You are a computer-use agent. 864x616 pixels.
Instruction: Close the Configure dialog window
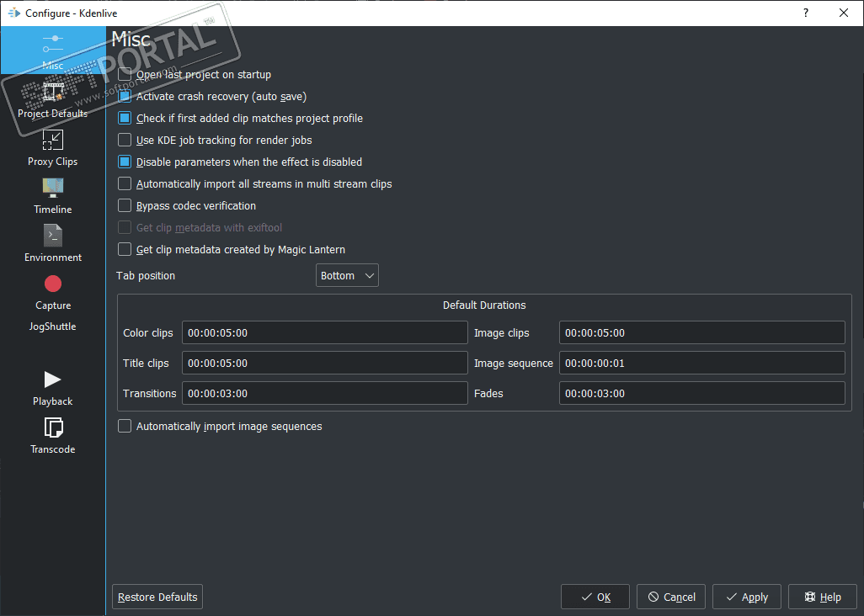(844, 13)
